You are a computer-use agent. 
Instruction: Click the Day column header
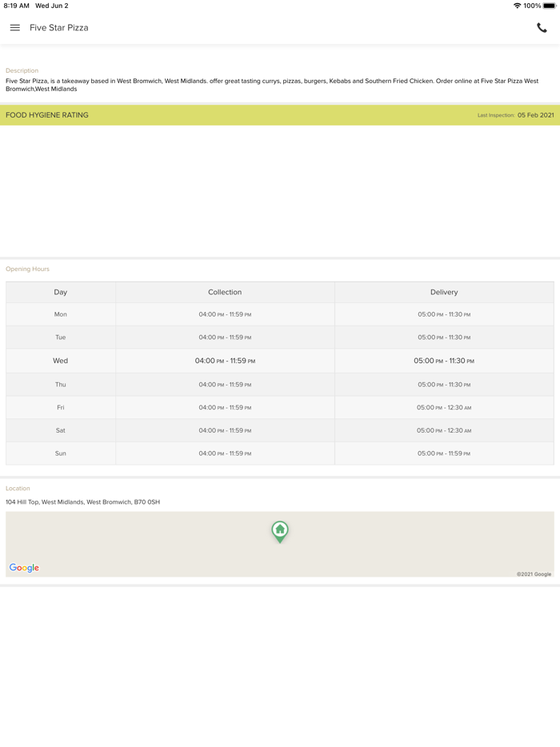[61, 292]
